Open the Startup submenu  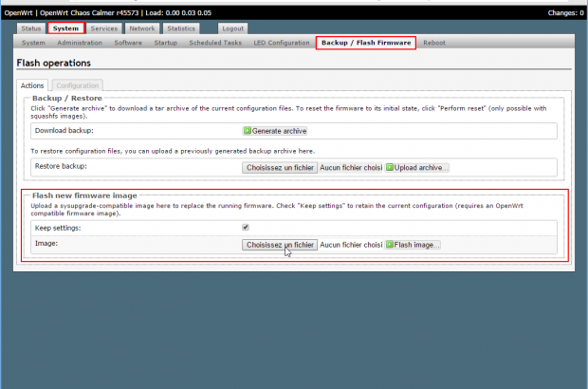click(165, 43)
